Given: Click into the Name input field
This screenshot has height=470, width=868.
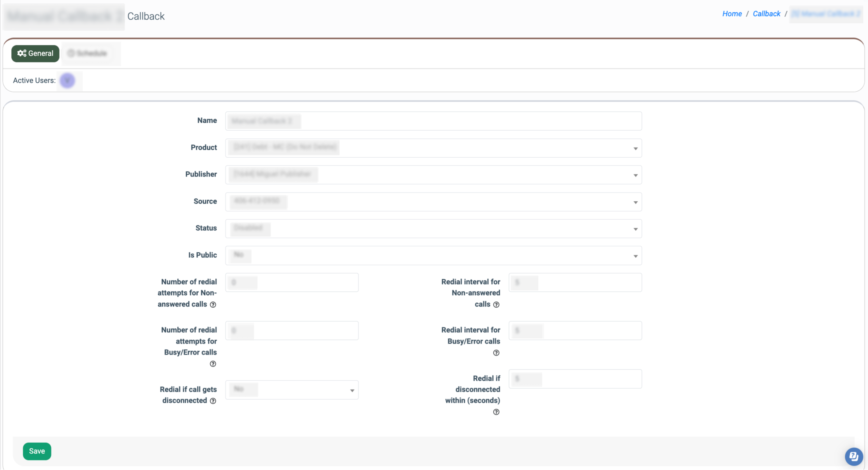Looking at the screenshot, I should [x=433, y=121].
